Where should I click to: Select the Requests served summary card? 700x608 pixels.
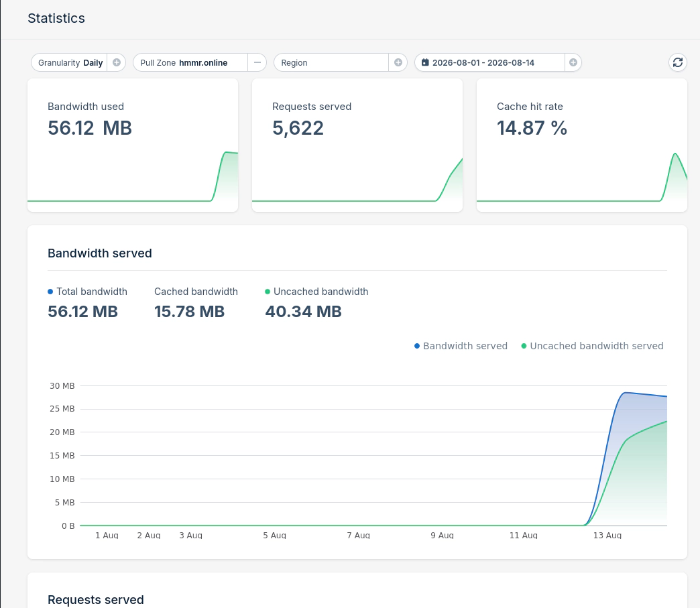pos(357,145)
